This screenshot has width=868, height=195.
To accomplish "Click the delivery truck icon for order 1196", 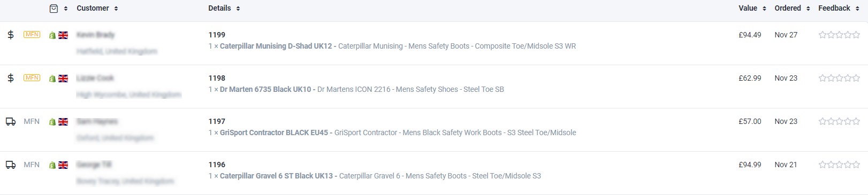I will pyautogui.click(x=11, y=165).
